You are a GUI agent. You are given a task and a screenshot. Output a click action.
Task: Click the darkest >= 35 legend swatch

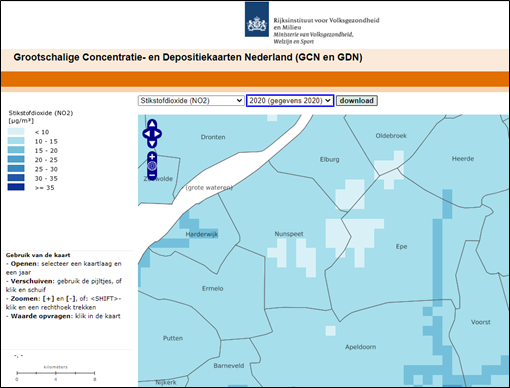coord(16,187)
